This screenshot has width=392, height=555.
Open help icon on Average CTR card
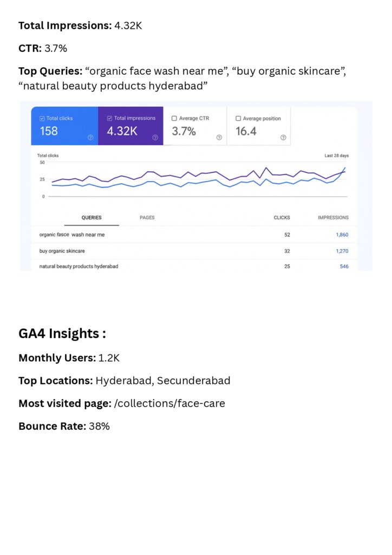(219, 138)
